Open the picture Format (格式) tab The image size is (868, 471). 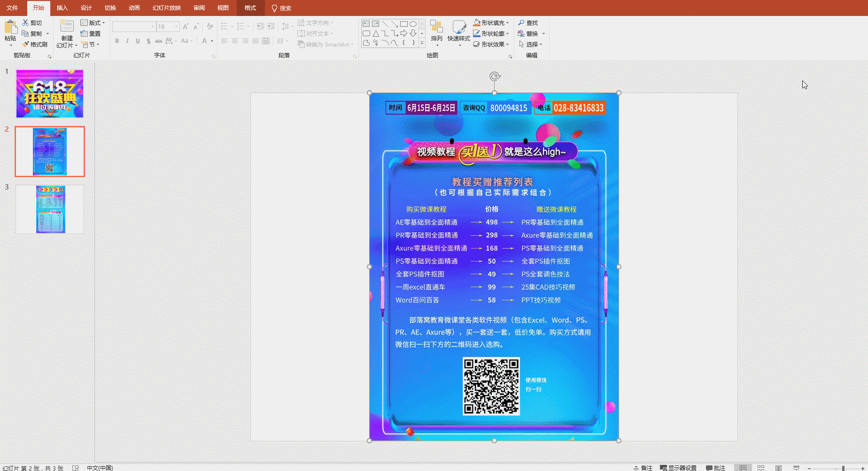[x=250, y=8]
